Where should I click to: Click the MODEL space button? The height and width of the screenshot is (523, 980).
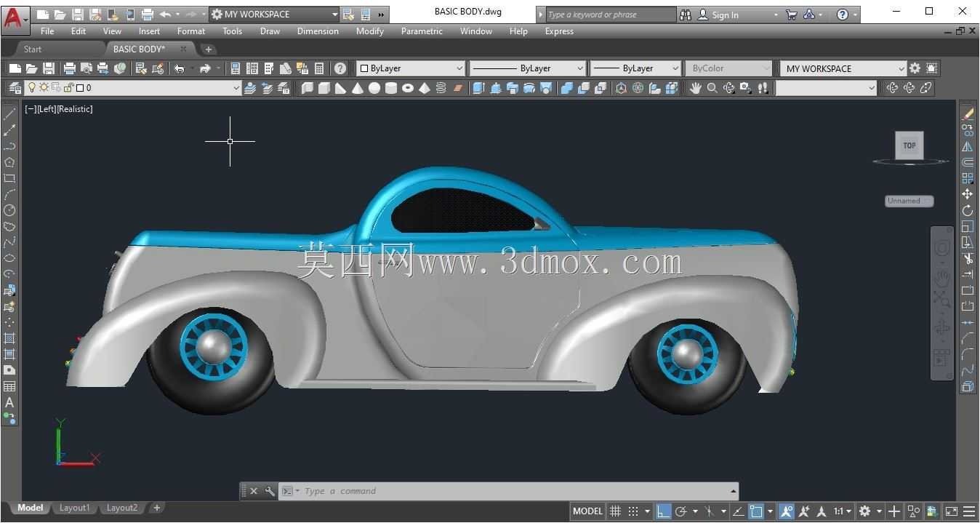(587, 511)
